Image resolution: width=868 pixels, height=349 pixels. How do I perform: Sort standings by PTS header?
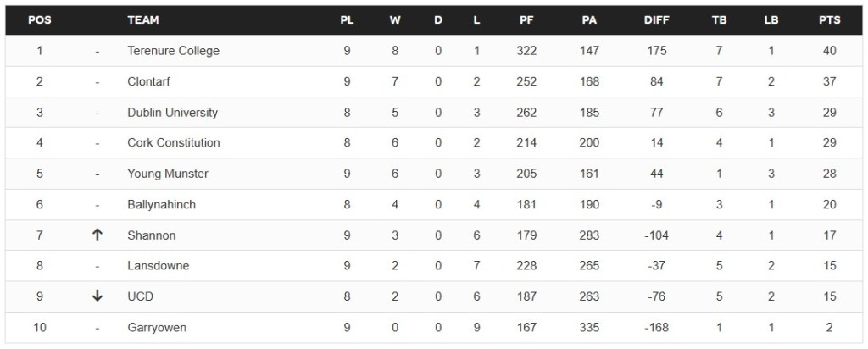click(x=829, y=19)
